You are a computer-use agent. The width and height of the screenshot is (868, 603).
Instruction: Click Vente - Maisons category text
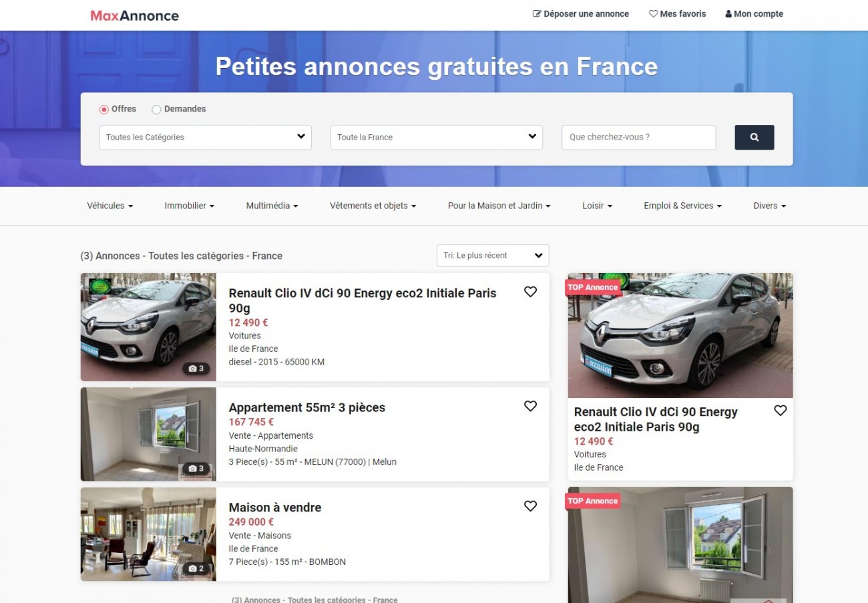click(x=260, y=536)
